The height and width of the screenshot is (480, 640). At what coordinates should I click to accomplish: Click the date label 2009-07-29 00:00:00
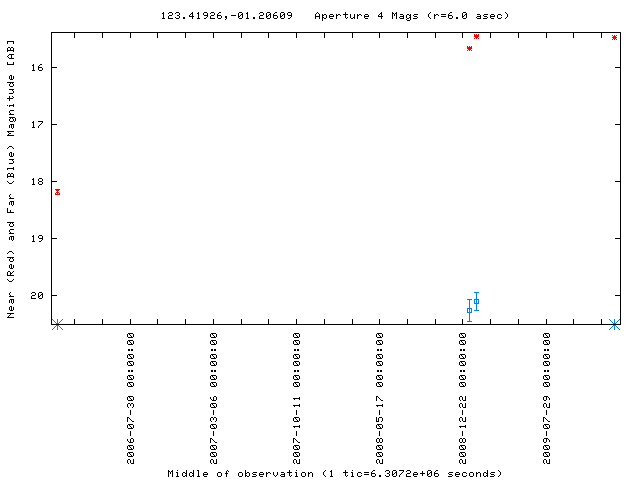547,398
